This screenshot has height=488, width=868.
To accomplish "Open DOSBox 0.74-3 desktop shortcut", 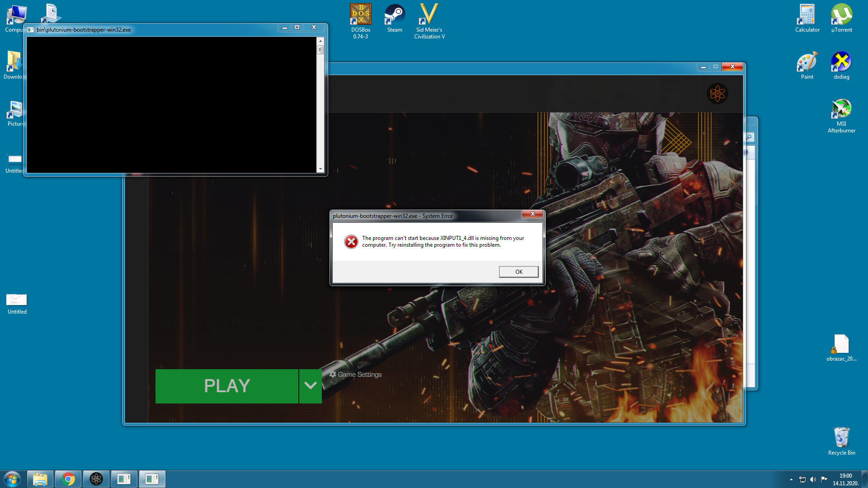I will click(x=361, y=21).
